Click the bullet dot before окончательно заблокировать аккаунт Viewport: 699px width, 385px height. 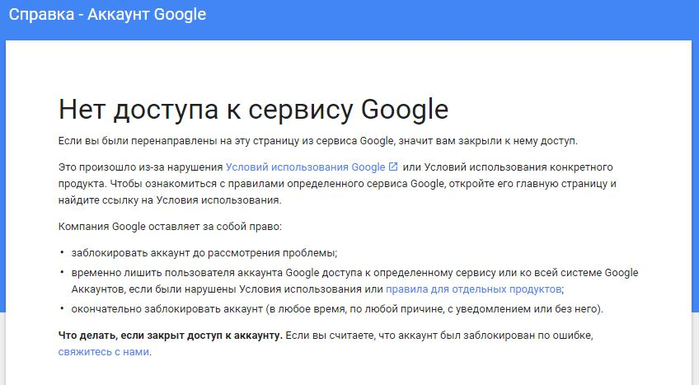[x=62, y=308]
